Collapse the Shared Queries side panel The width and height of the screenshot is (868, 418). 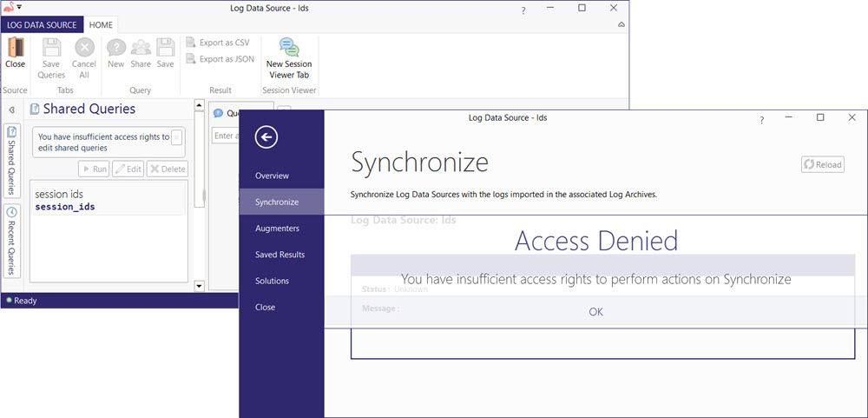point(12,109)
